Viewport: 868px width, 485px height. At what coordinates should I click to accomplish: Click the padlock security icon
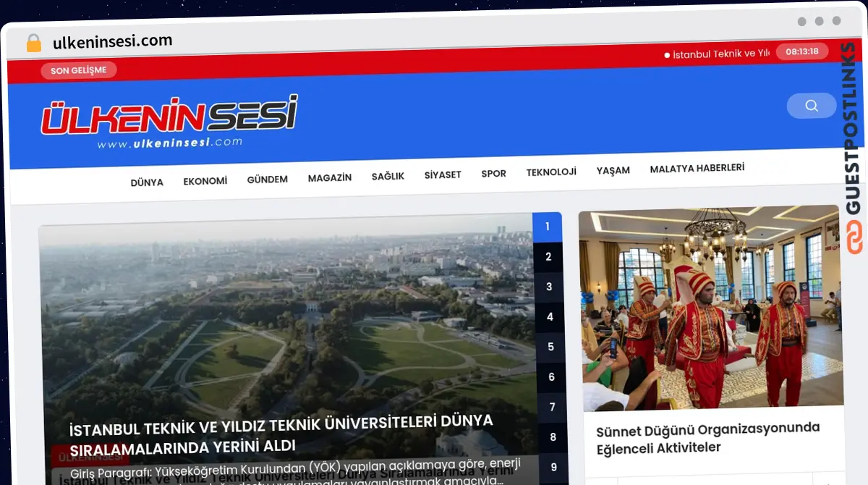click(x=34, y=43)
